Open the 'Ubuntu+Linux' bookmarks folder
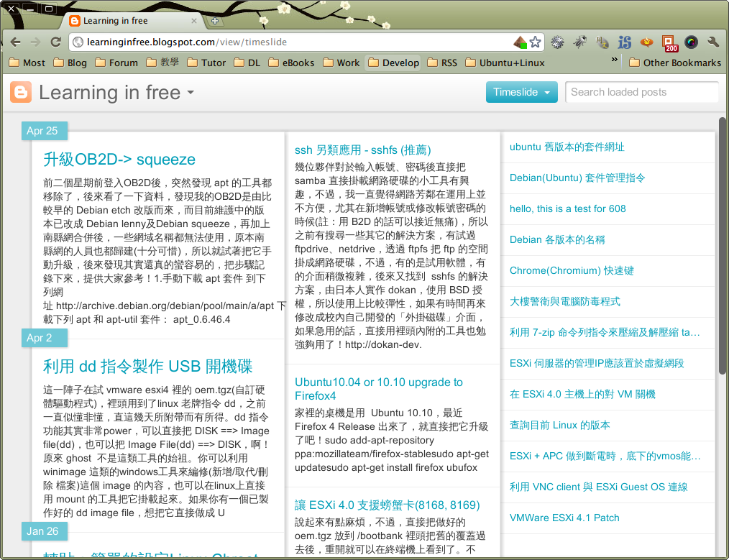This screenshot has width=729, height=560. (505, 63)
